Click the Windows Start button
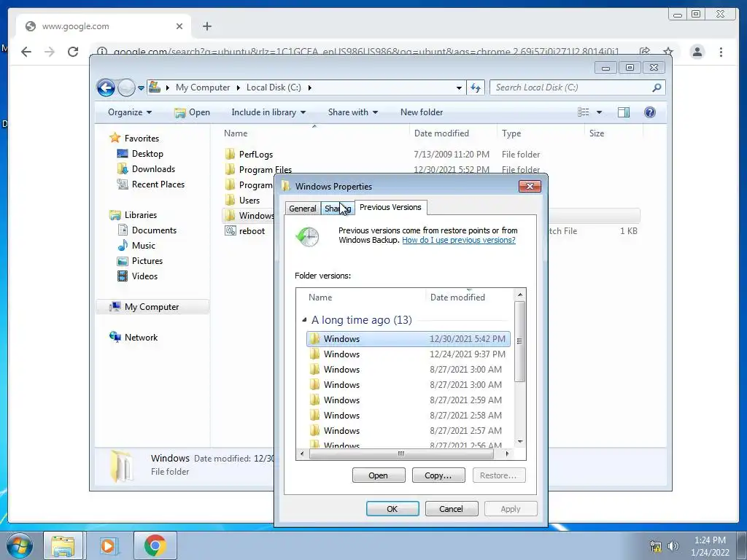This screenshot has height=560, width=747. pyautogui.click(x=19, y=545)
